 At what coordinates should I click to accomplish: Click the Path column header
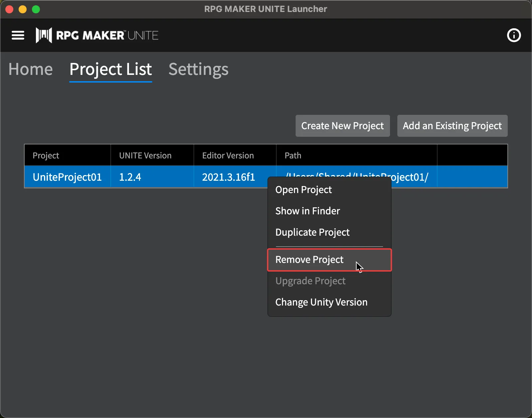click(x=293, y=155)
